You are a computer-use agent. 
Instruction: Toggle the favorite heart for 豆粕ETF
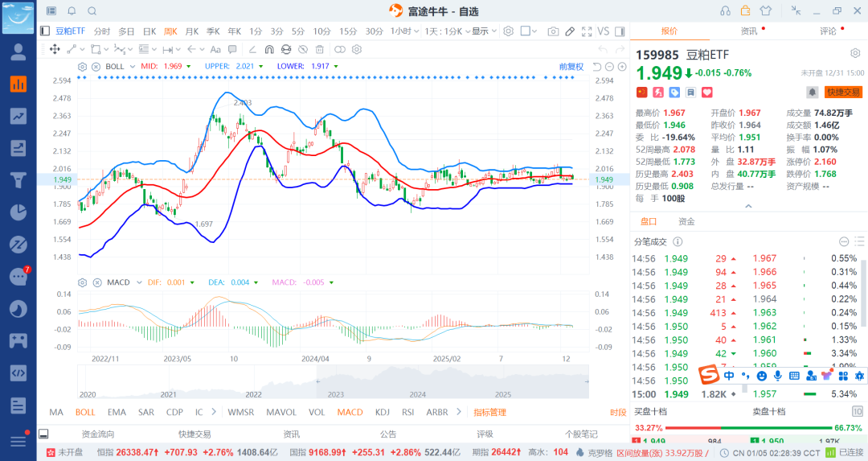707,93
